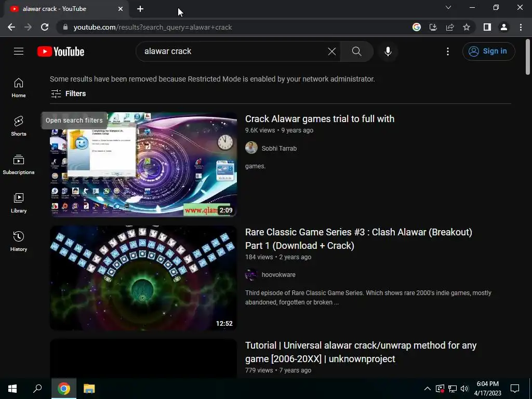The height and width of the screenshot is (399, 532).
Task: Go forward in browser history
Action: coord(28,27)
